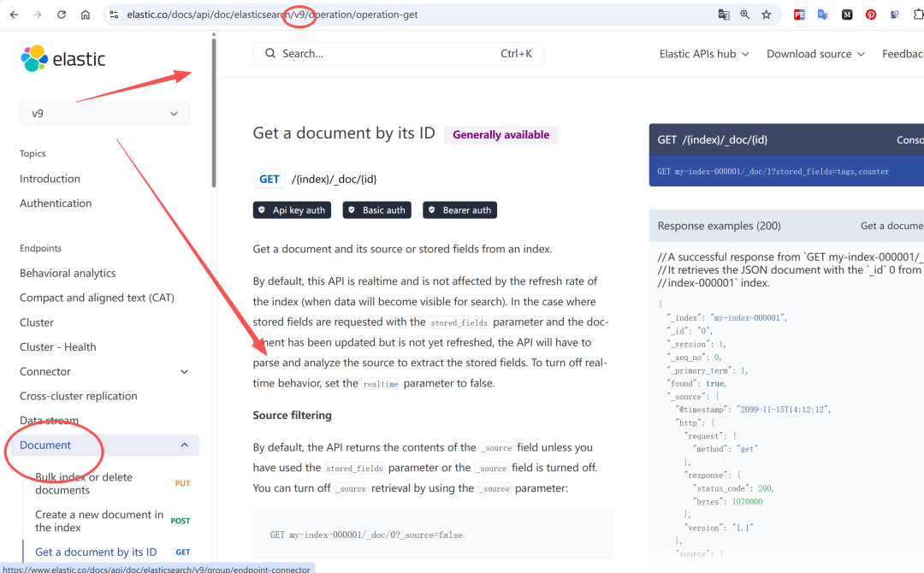Screen dimensions: 924x573
Task: Click the Bearer auth badge
Action: pos(459,210)
